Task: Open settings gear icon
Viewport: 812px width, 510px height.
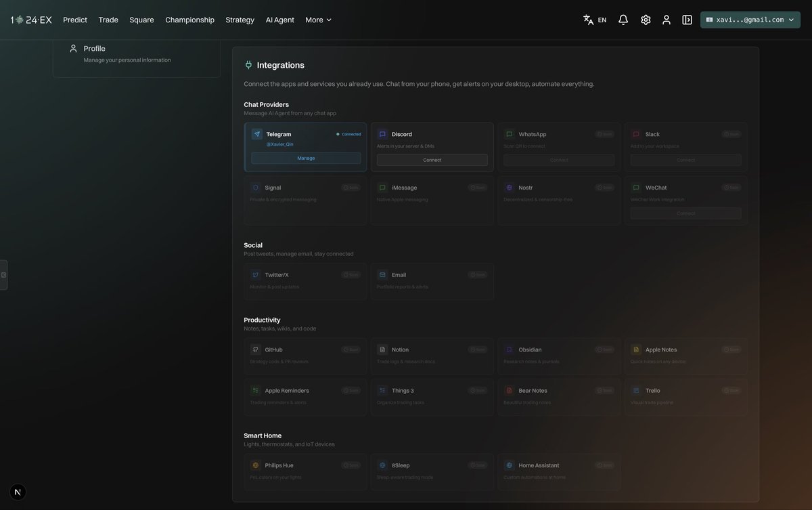Action: tap(646, 20)
